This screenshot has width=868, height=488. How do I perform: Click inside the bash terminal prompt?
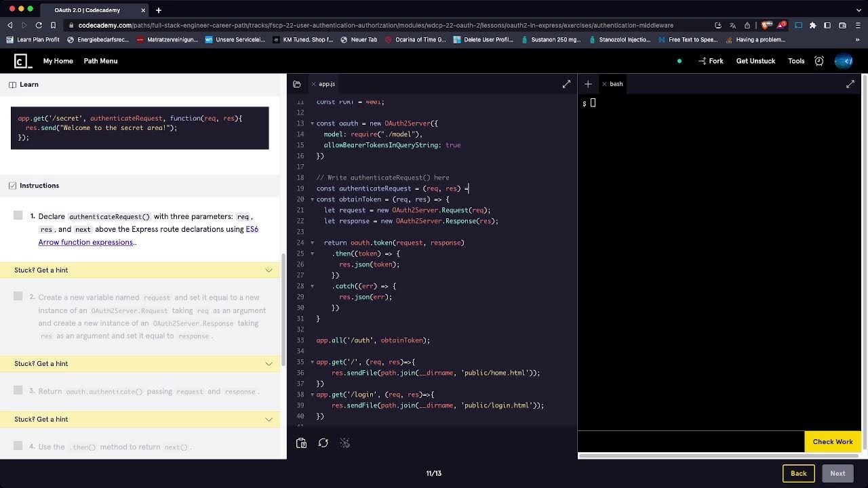[x=592, y=103]
